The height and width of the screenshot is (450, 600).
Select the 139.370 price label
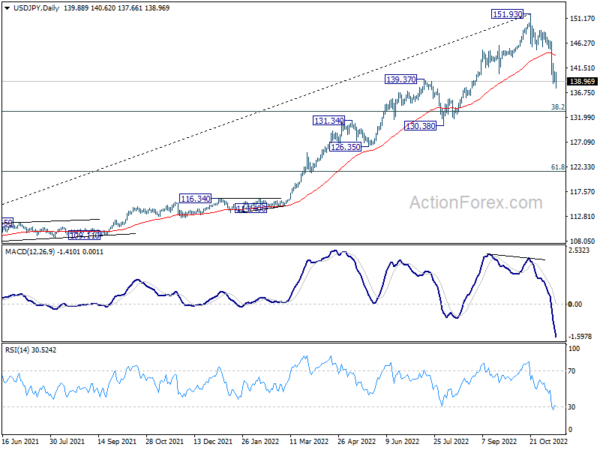pyautogui.click(x=401, y=79)
